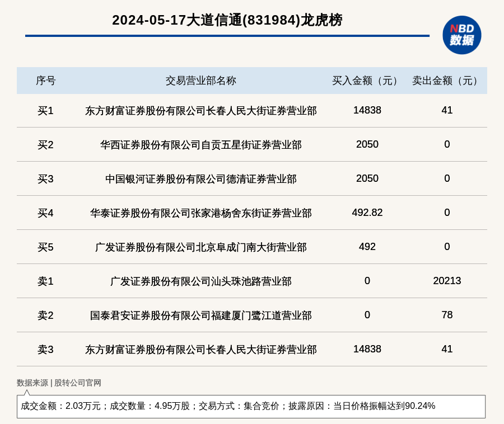Select the 买5 row label
504x424 pixels.
pyautogui.click(x=46, y=247)
